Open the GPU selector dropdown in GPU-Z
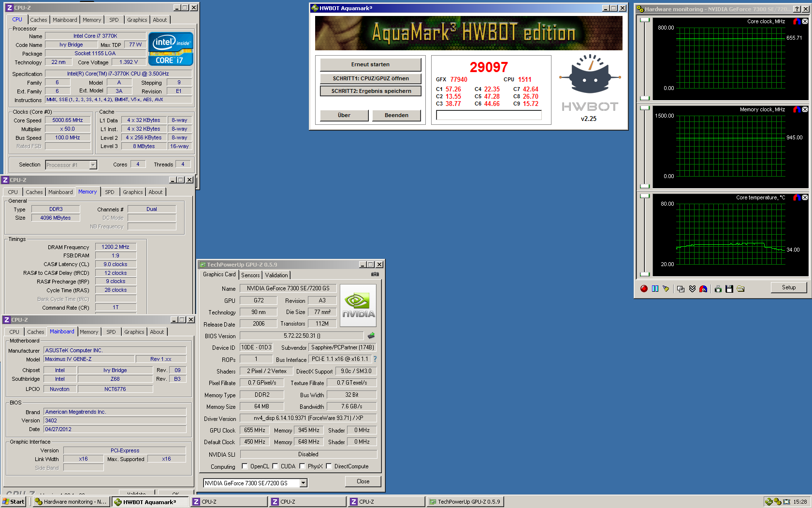This screenshot has width=812, height=508. click(304, 483)
